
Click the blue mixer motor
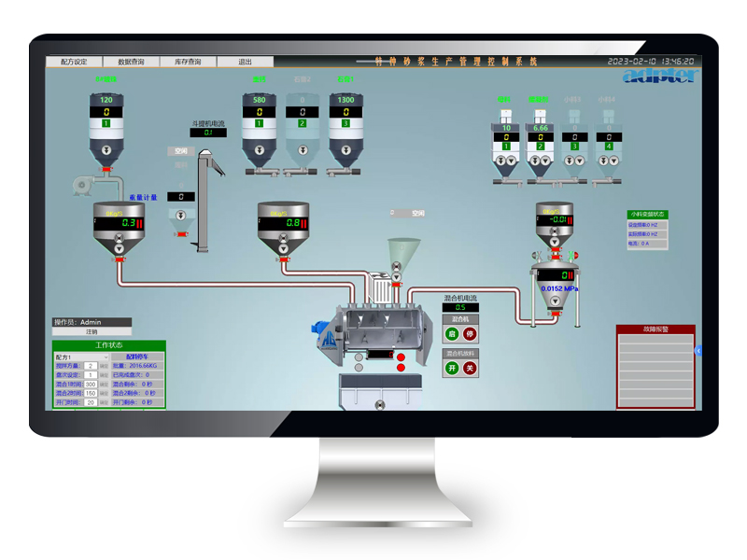(320, 329)
